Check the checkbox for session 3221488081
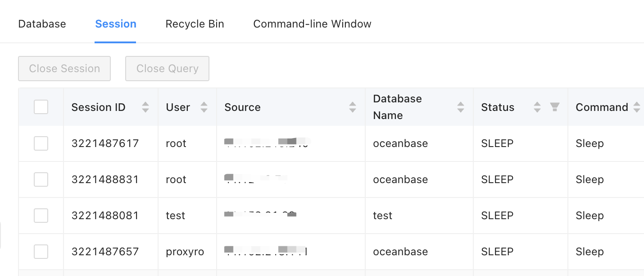644x276 pixels. 41,215
